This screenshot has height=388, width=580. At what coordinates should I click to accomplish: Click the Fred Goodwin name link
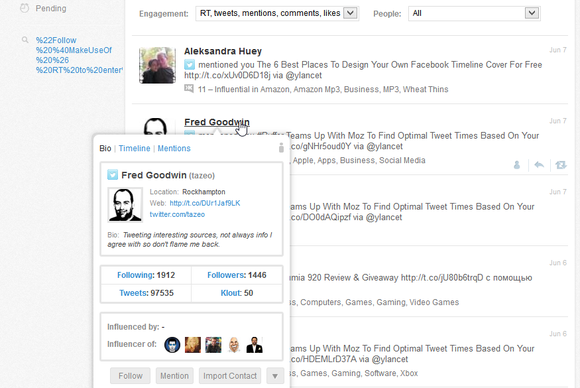click(217, 122)
